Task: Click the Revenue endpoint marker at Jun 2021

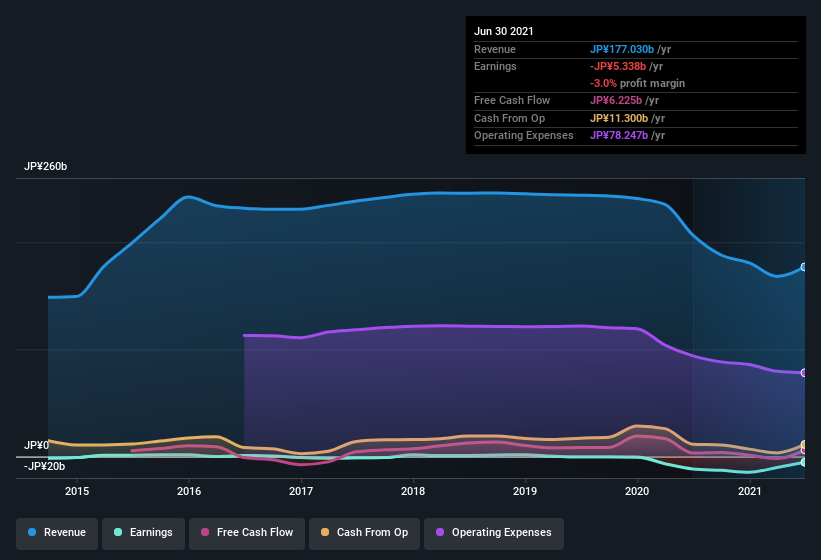Action: point(804,267)
